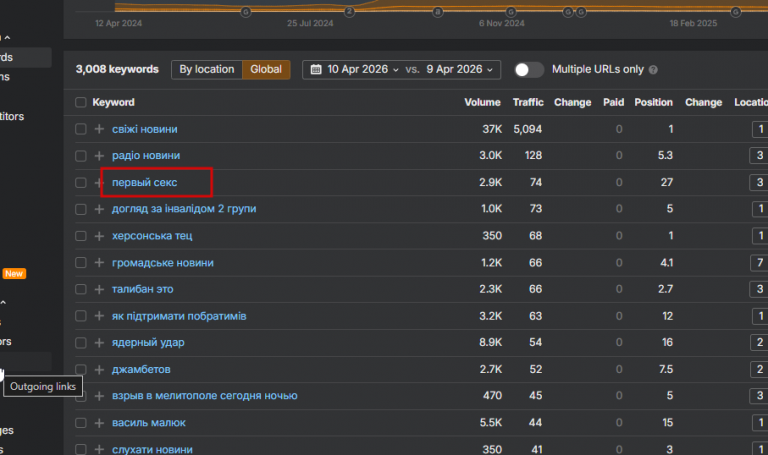
Task: Expand the 'херсонська тец' row with its plus icon
Action: [99, 236]
